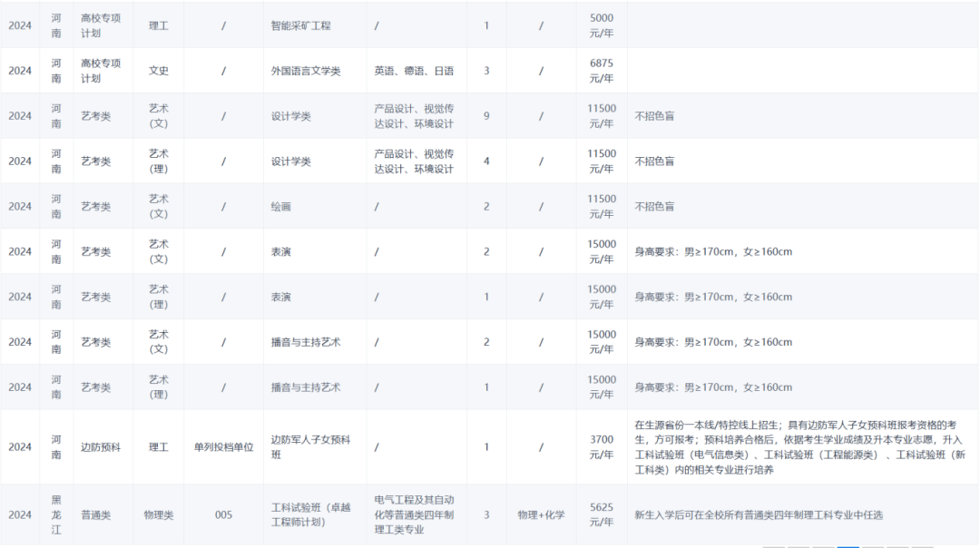Click the 物理类 subject type cell
Screen dimensions: 980x548
click(x=158, y=514)
